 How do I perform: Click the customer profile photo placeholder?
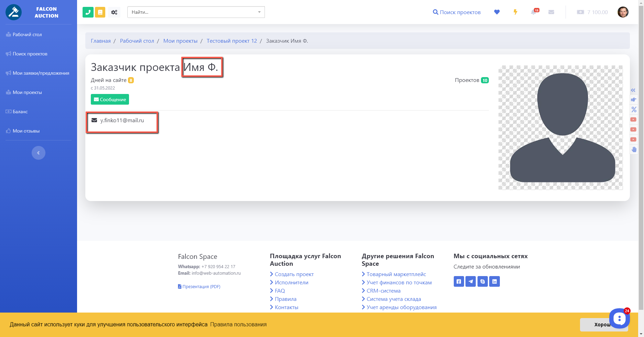click(x=560, y=127)
